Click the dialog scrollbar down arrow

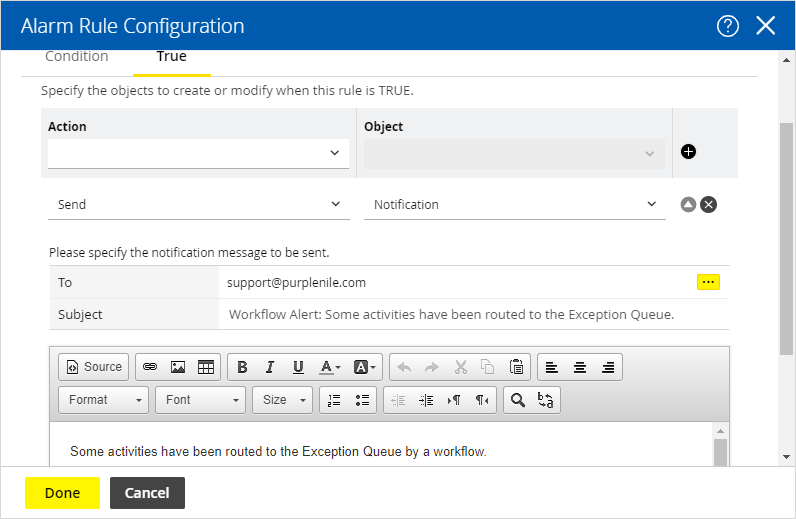coord(786,457)
